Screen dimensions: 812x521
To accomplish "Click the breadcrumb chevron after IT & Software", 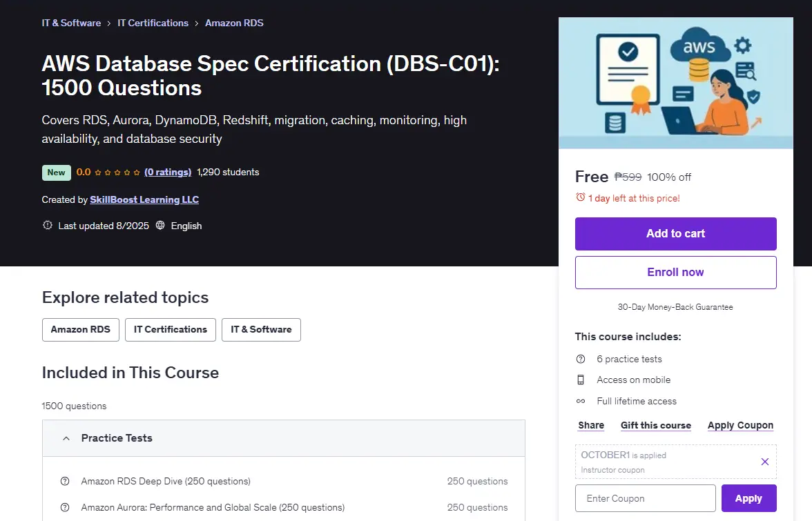I will (109, 23).
